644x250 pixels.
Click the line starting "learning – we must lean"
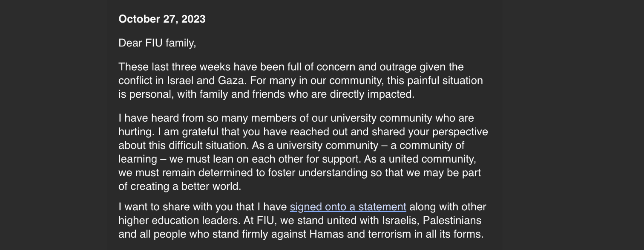tap(297, 159)
